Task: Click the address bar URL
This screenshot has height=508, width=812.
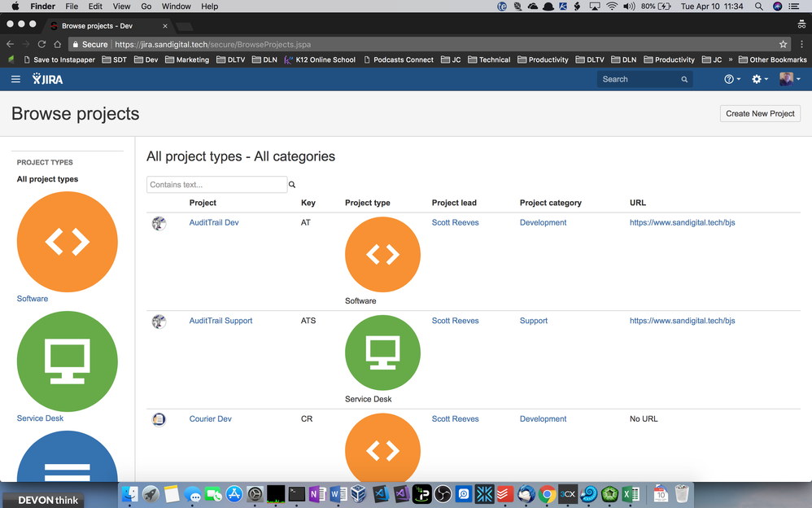Action: 213,45
